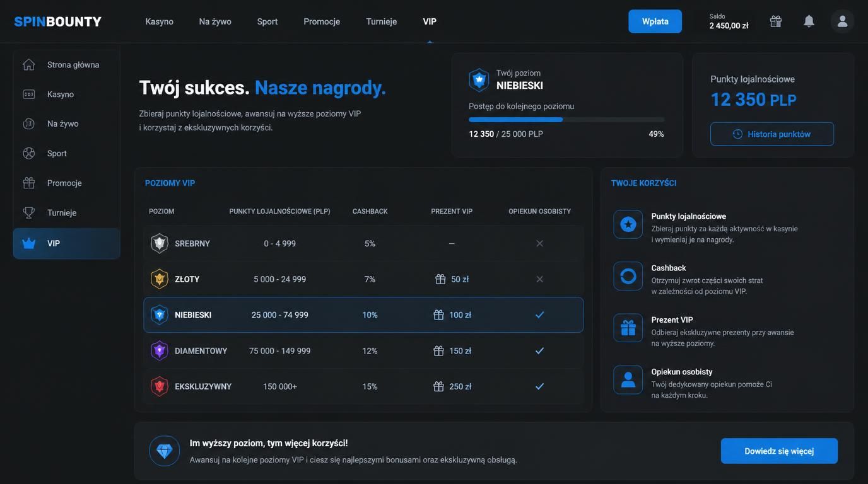Image resolution: width=868 pixels, height=484 pixels.
Task: Click the diamond icon in the bottom banner
Action: [x=165, y=451]
